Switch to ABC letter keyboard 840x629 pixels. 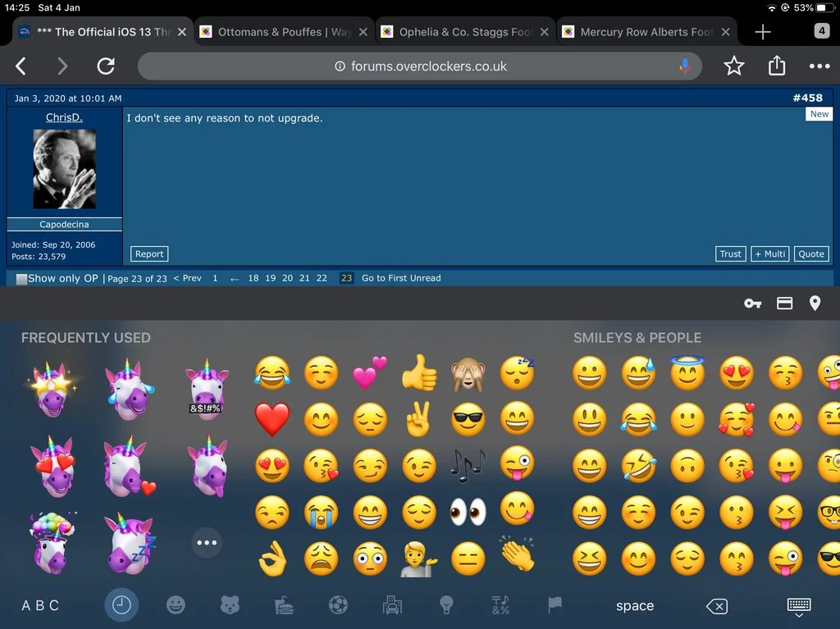pos(40,605)
